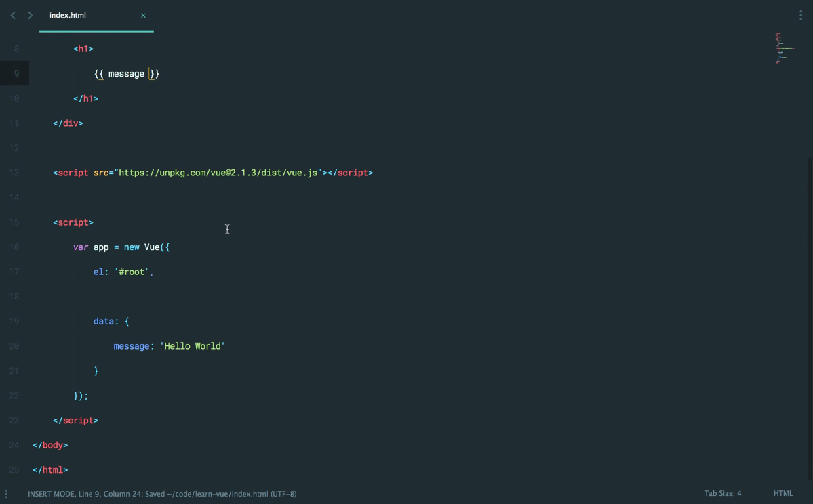Open the HTML syntax selector

pyautogui.click(x=782, y=494)
